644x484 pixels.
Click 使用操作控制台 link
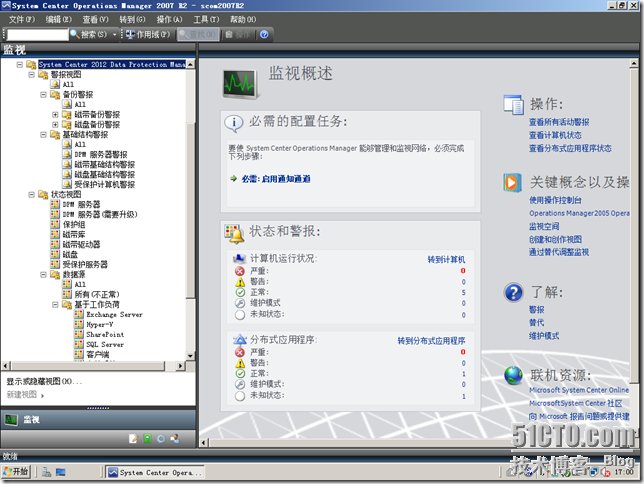coord(555,200)
